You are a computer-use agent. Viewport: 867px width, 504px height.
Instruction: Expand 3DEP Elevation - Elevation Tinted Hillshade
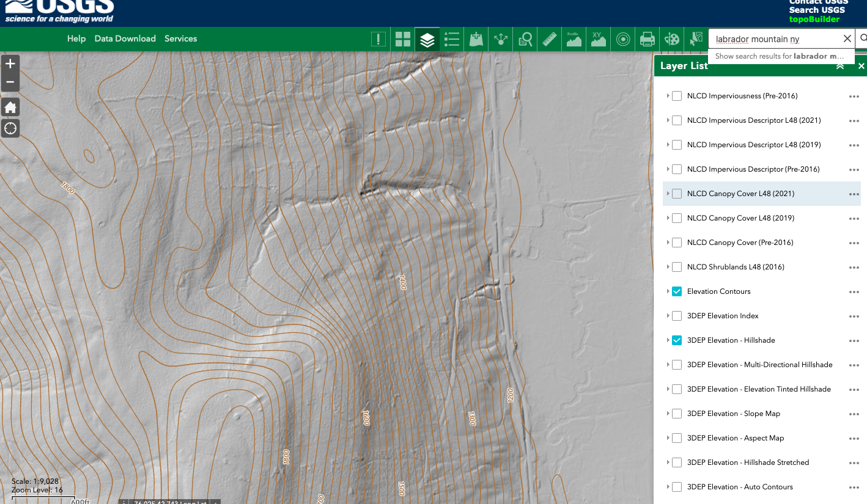[x=668, y=389]
